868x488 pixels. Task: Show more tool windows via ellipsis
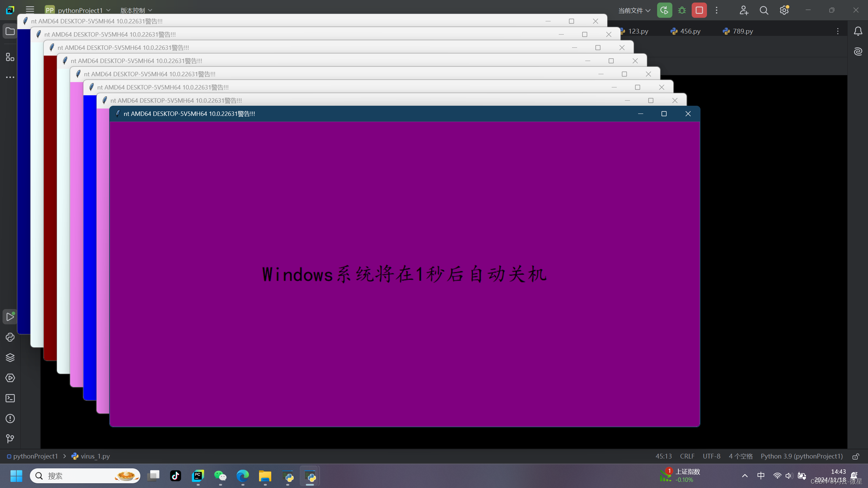click(10, 77)
